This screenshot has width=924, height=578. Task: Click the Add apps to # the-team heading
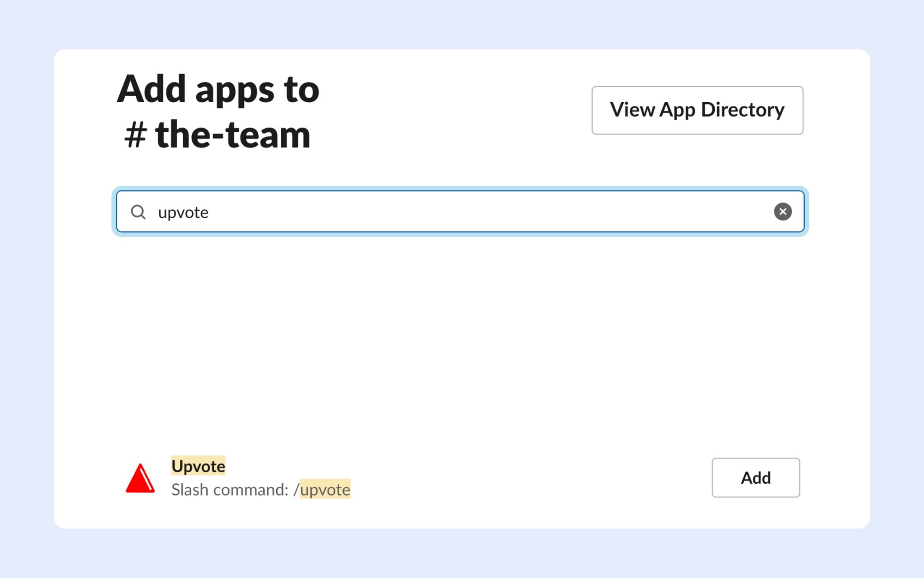[x=218, y=111]
